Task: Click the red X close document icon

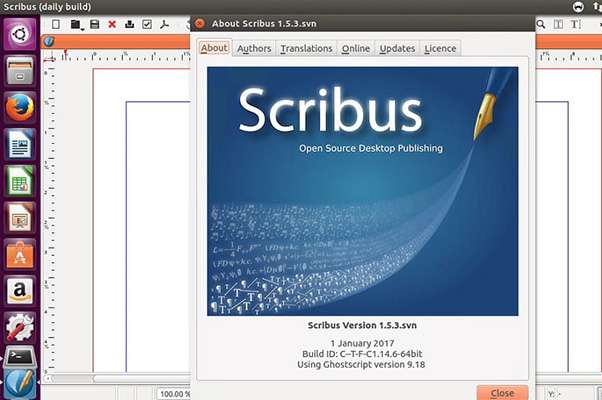Action: 112,24
